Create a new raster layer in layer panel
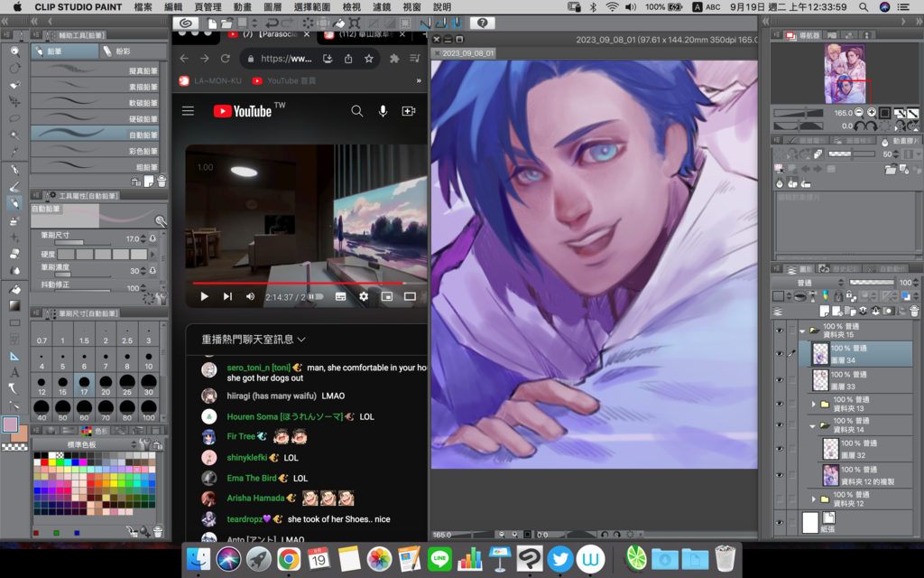Viewport: 924px width, 578px height. click(x=825, y=311)
